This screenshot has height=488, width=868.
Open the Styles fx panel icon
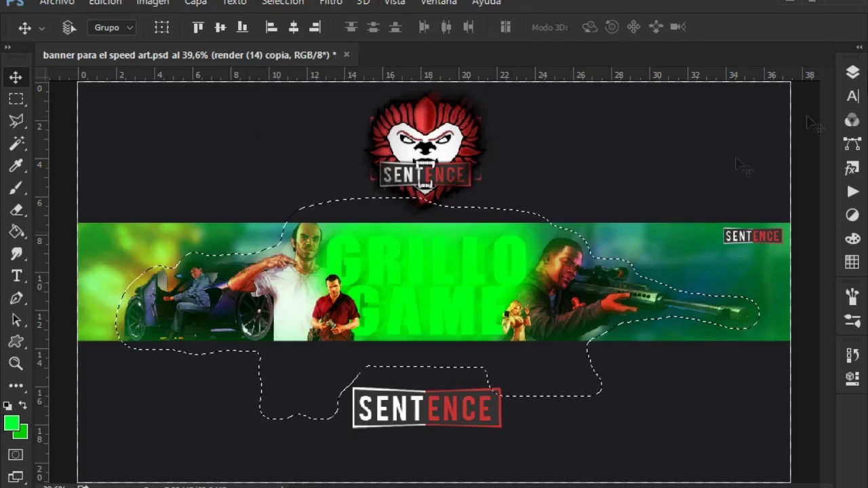click(852, 167)
